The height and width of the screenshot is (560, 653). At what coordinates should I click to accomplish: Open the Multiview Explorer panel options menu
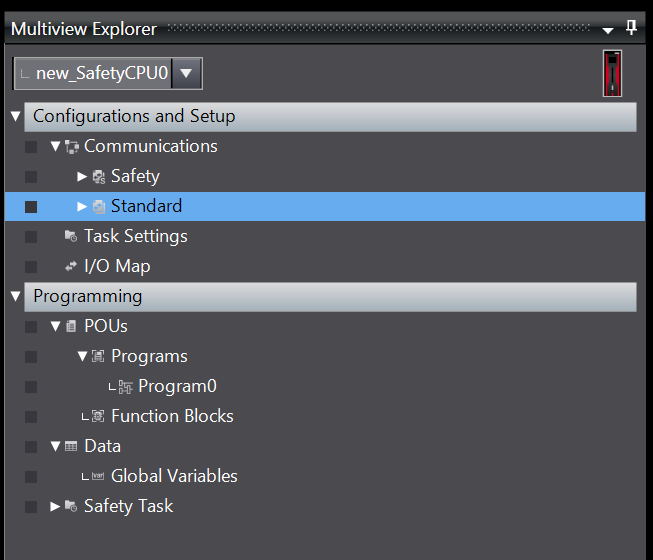608,30
